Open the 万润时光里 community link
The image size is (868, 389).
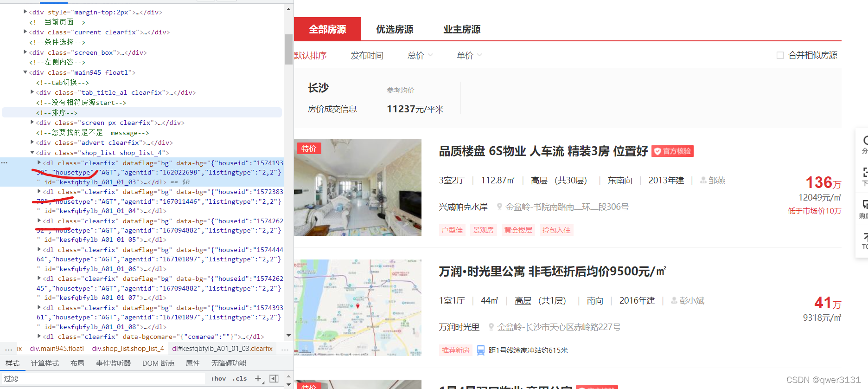pos(459,327)
